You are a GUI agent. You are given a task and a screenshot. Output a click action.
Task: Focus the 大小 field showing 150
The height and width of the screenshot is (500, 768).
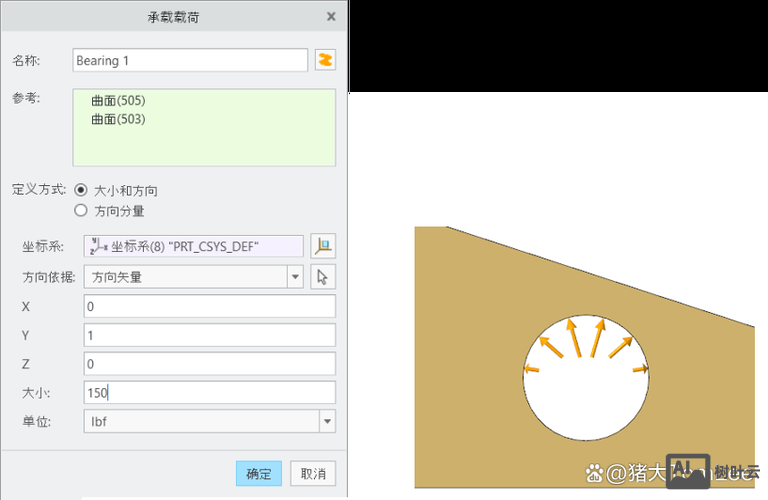pos(209,393)
